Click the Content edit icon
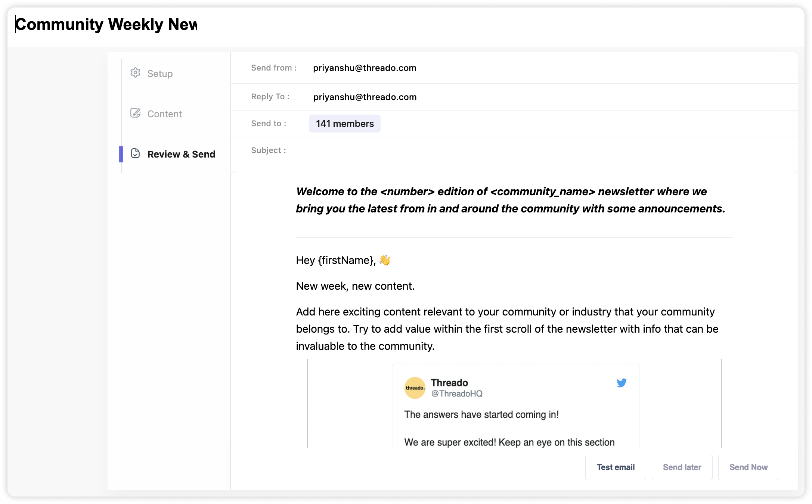812x504 pixels. [135, 113]
